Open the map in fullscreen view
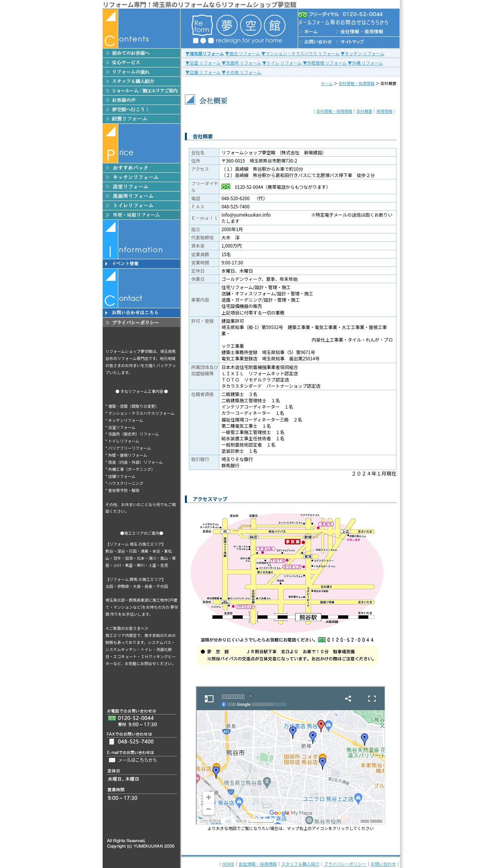Image resolution: width=503 pixels, height=868 pixels. point(372,698)
